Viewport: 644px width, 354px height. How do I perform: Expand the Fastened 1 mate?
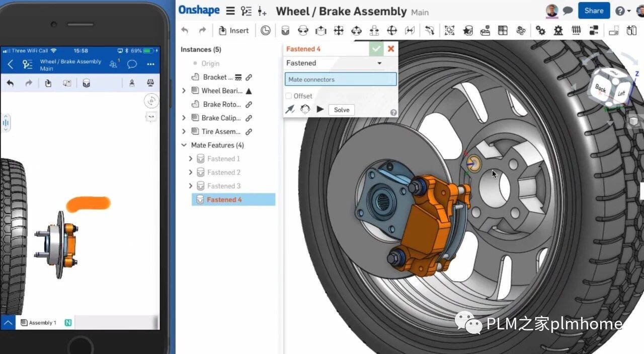tap(191, 159)
